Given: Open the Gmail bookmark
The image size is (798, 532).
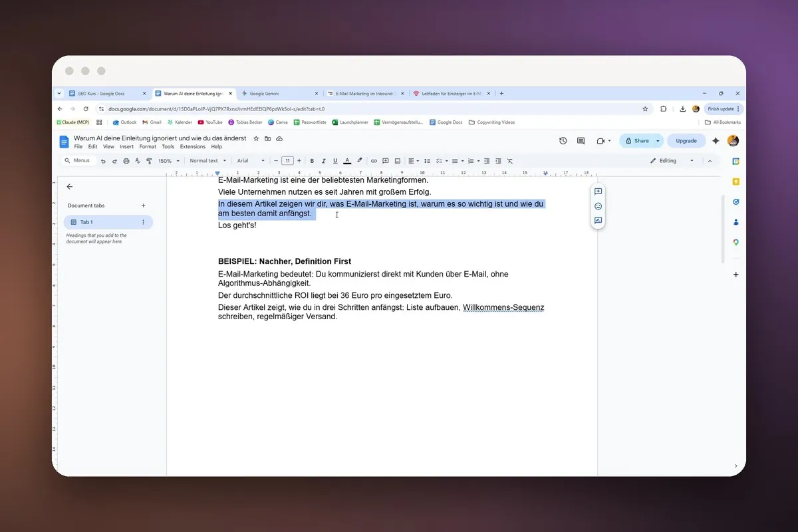Looking at the screenshot, I should point(152,122).
